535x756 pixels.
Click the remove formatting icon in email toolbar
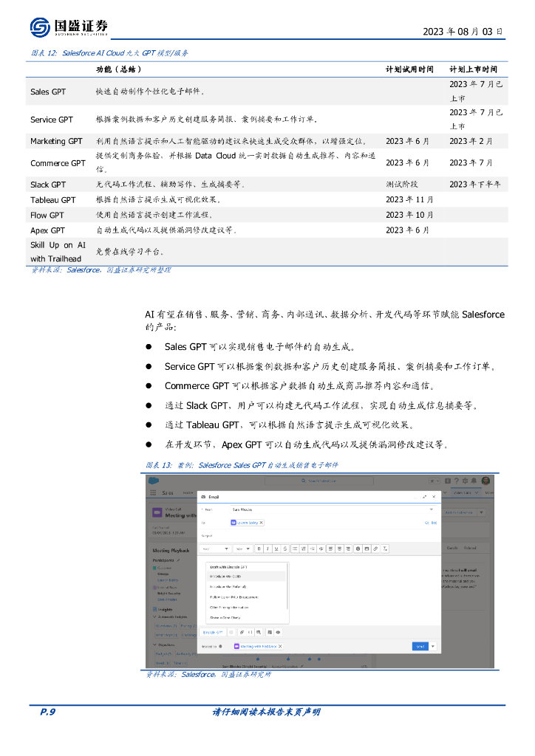(x=385, y=549)
